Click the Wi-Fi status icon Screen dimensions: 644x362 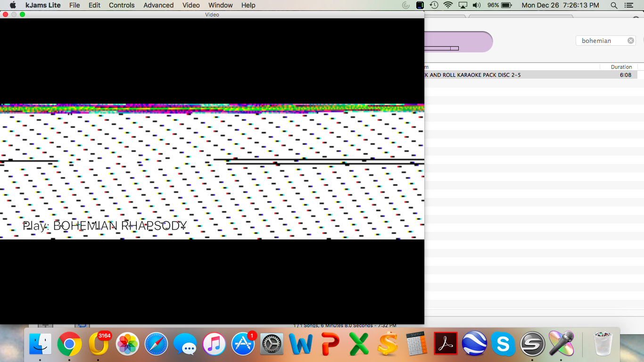coord(448,5)
